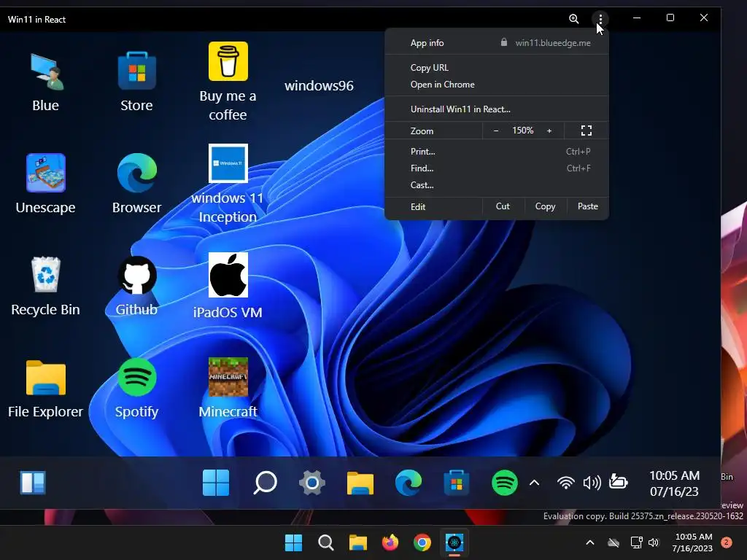This screenshot has width=747, height=560.
Task: Open host notification badge showing 2
Action: 727,542
